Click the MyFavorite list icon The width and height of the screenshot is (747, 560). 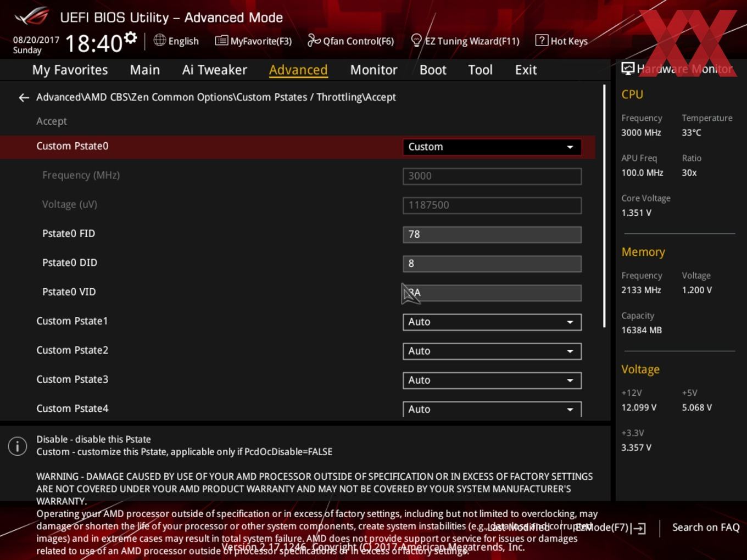pos(221,41)
